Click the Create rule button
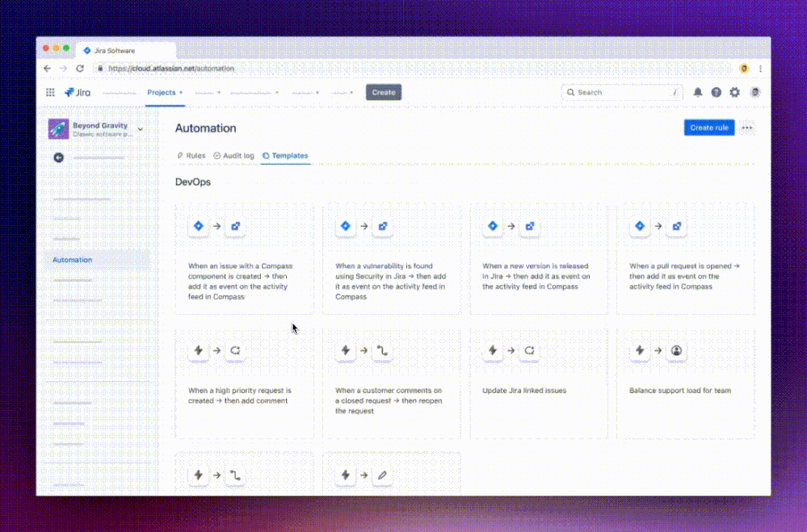The image size is (807, 532). (708, 128)
